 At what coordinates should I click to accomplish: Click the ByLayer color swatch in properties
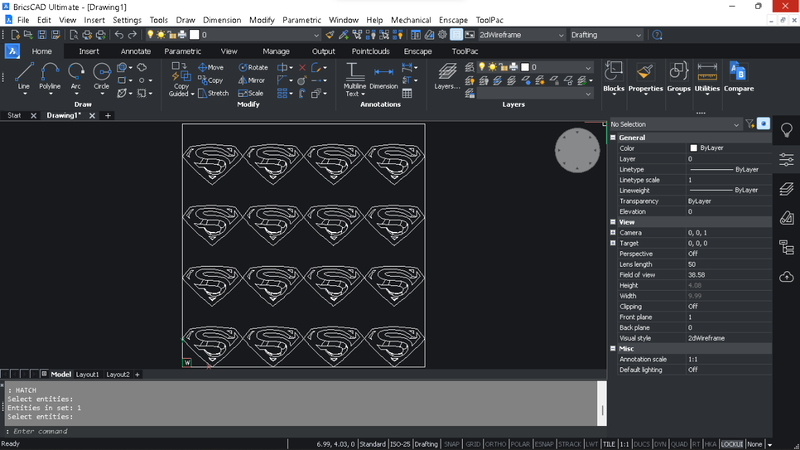click(694, 148)
